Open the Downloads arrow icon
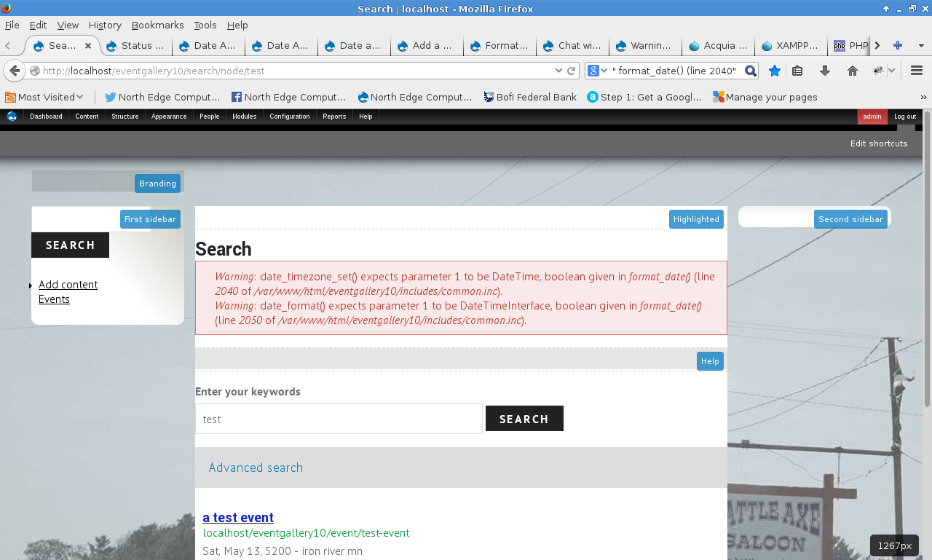 [825, 71]
